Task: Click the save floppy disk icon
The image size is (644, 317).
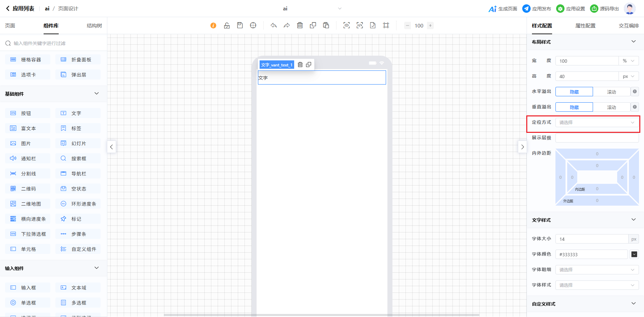Action: pos(240,25)
